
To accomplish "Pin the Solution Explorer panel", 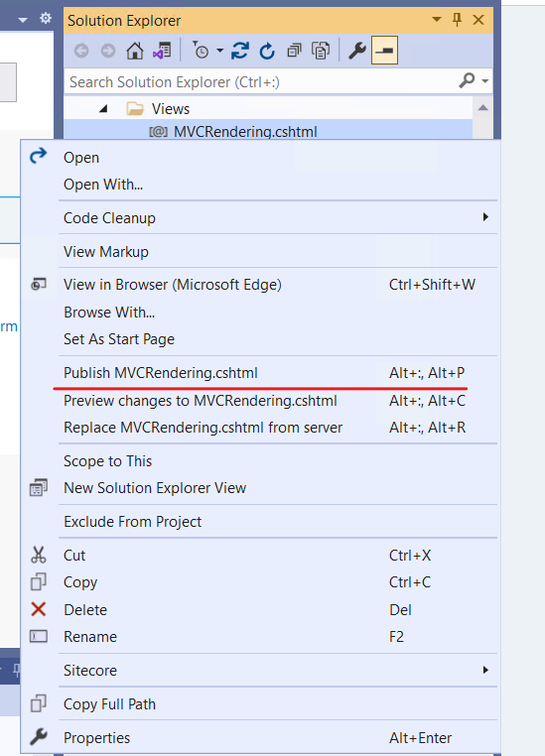I will (x=457, y=20).
